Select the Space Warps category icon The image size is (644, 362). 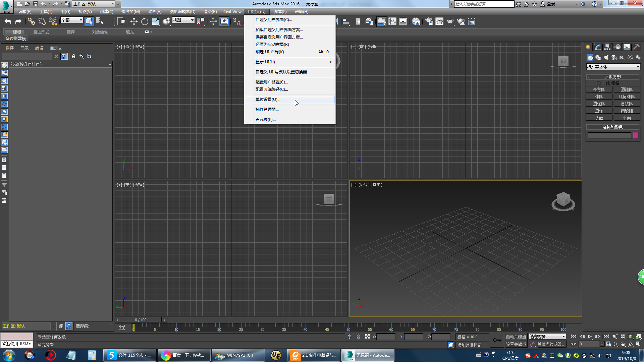[x=630, y=58]
